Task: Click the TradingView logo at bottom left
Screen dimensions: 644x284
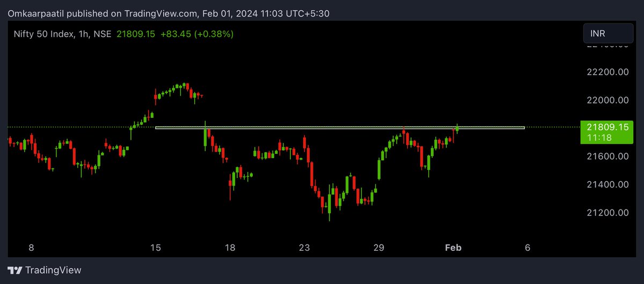Action: pos(45,271)
